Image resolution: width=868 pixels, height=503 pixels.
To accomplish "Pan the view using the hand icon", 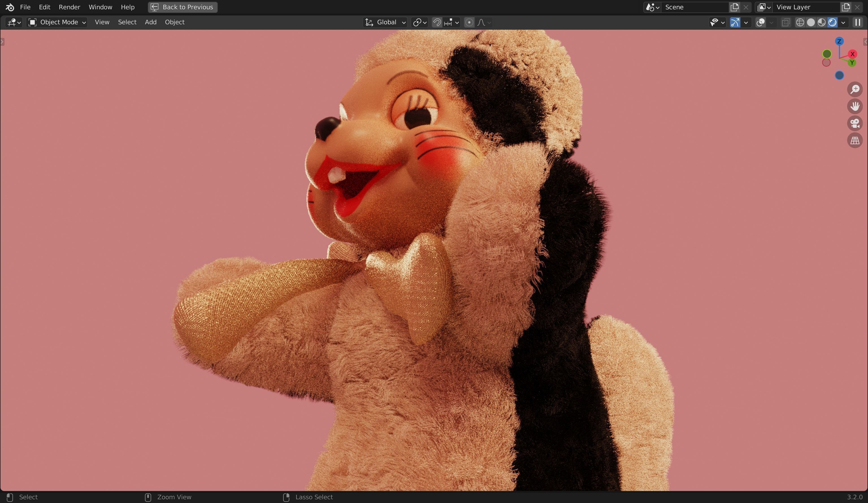I will point(855,106).
